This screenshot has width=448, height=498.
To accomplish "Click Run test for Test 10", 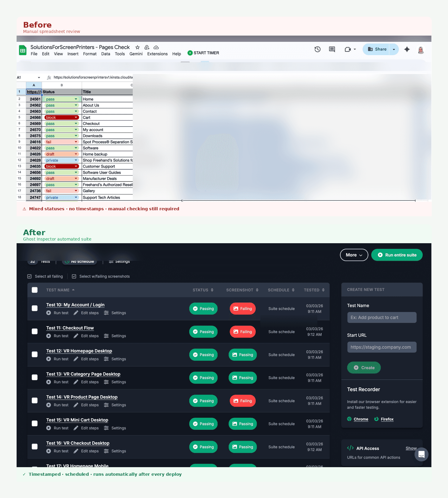I will 57,313.
